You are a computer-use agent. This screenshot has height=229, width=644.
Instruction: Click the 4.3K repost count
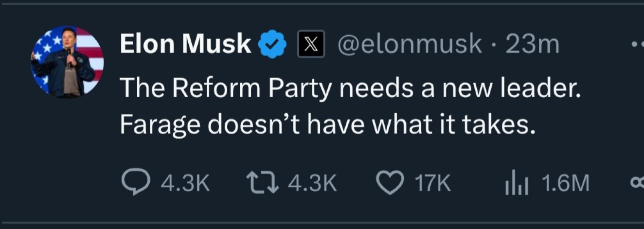point(312,183)
